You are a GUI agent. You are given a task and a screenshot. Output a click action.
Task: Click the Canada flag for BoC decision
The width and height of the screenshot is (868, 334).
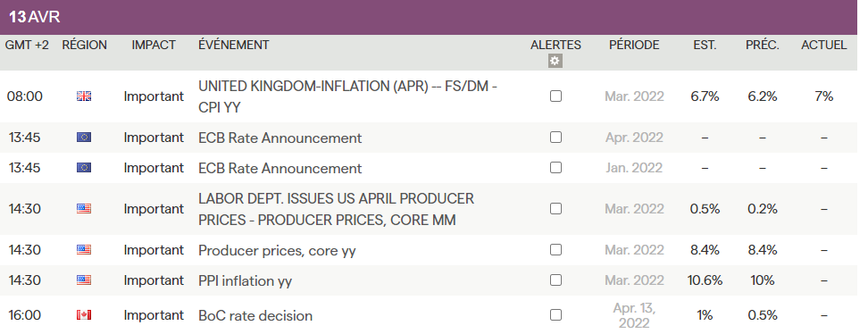(x=84, y=315)
